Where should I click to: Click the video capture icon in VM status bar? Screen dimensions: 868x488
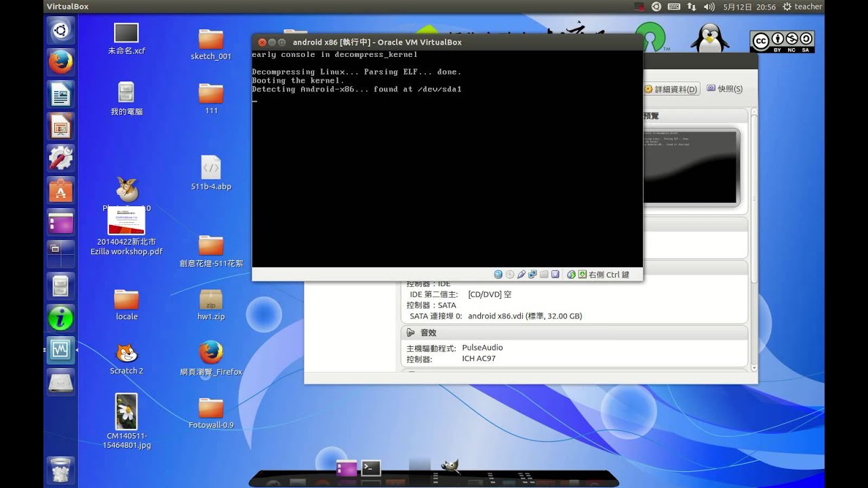tap(555, 274)
